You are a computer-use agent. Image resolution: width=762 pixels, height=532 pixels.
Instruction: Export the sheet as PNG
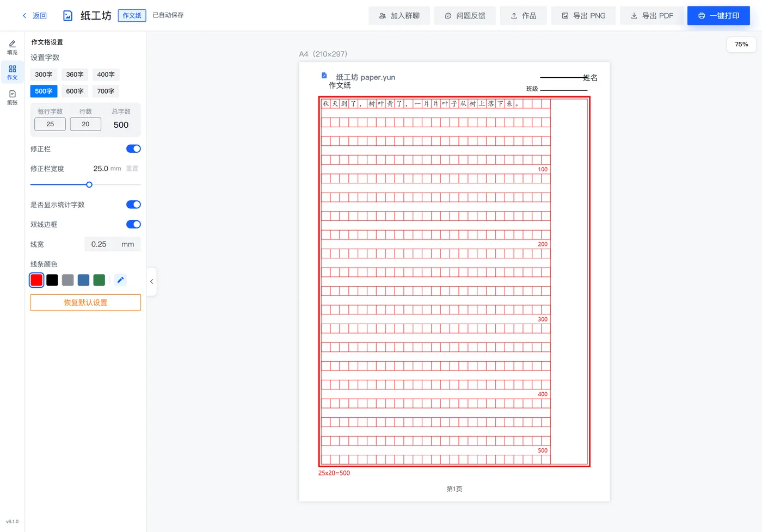(583, 16)
